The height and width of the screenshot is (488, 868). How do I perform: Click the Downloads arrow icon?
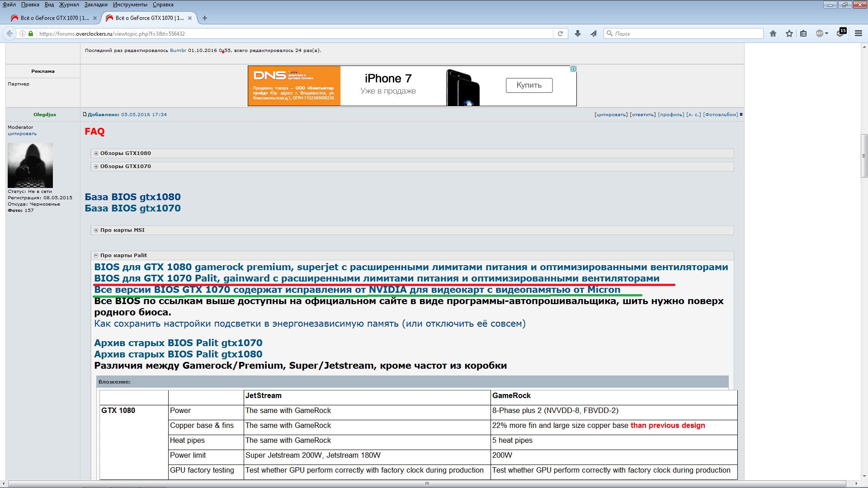[x=577, y=33]
